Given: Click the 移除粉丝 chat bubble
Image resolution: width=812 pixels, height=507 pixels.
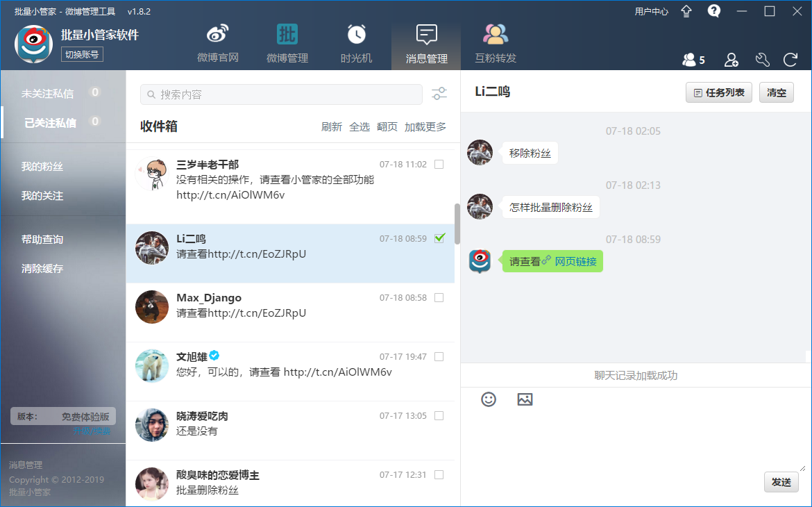Looking at the screenshot, I should tap(530, 153).
